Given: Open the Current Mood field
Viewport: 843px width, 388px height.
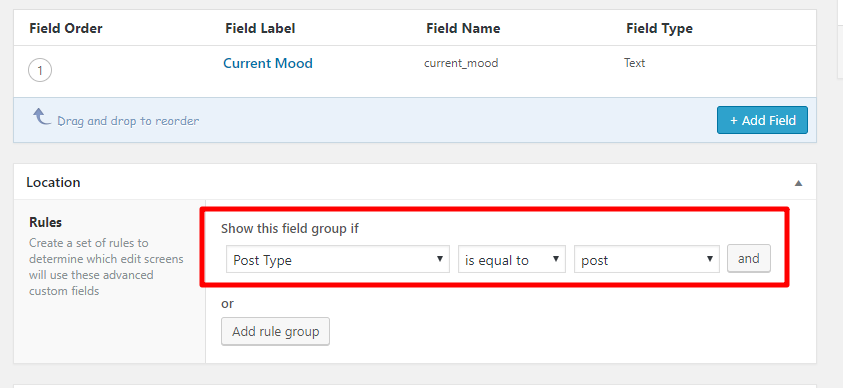Looking at the screenshot, I should point(268,63).
